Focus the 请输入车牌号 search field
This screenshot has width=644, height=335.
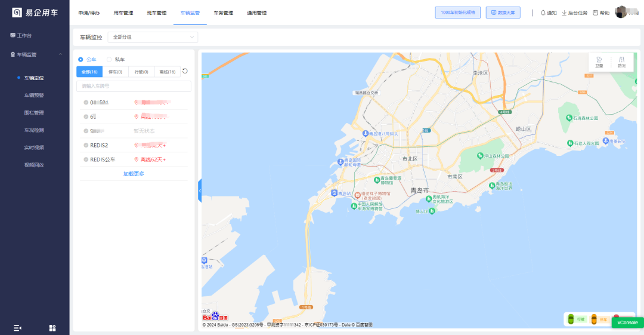[134, 86]
